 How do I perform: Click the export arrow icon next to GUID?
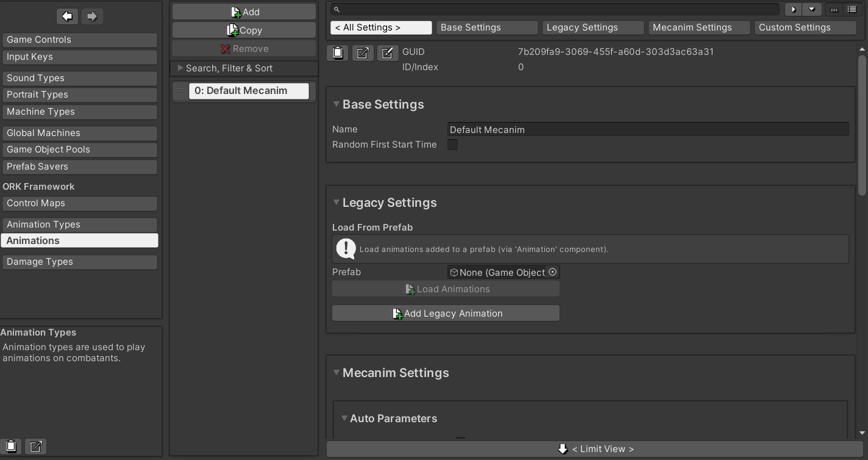(x=363, y=53)
